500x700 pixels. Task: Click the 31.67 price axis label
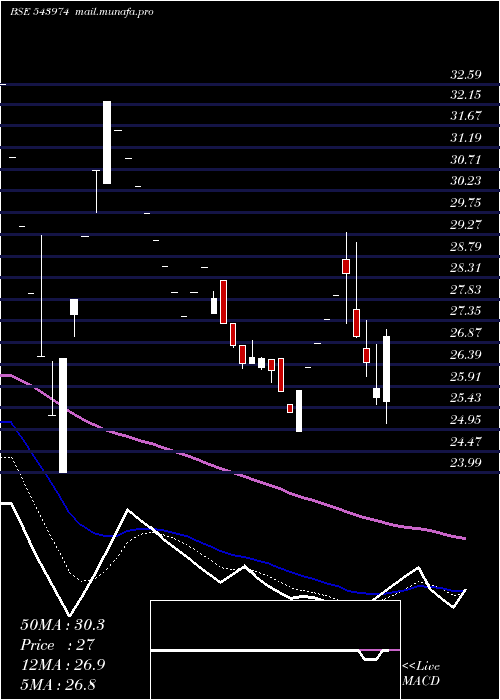(x=466, y=116)
